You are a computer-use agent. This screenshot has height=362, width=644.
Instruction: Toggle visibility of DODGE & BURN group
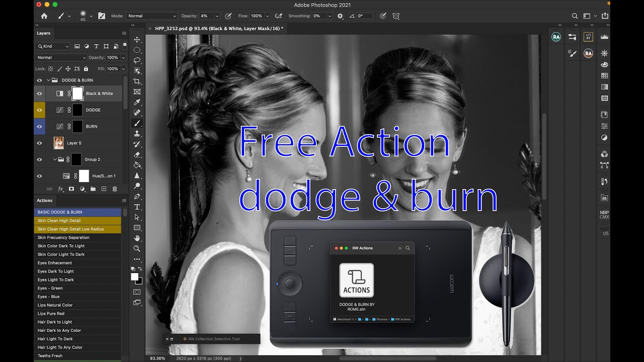coord(39,80)
